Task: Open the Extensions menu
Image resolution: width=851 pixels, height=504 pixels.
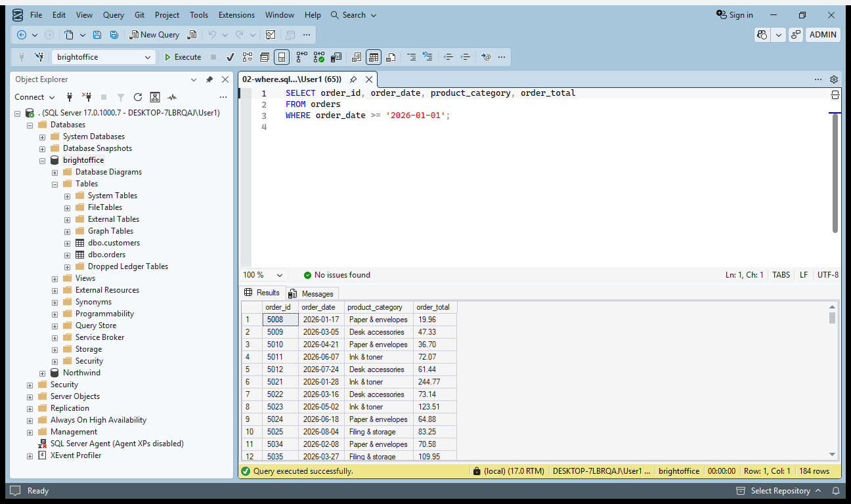Action: coord(236,15)
